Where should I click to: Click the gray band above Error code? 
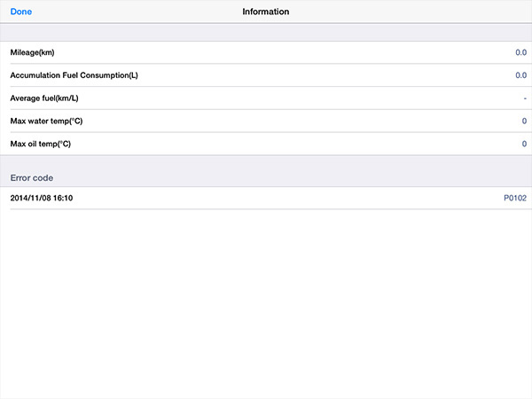[x=266, y=163]
